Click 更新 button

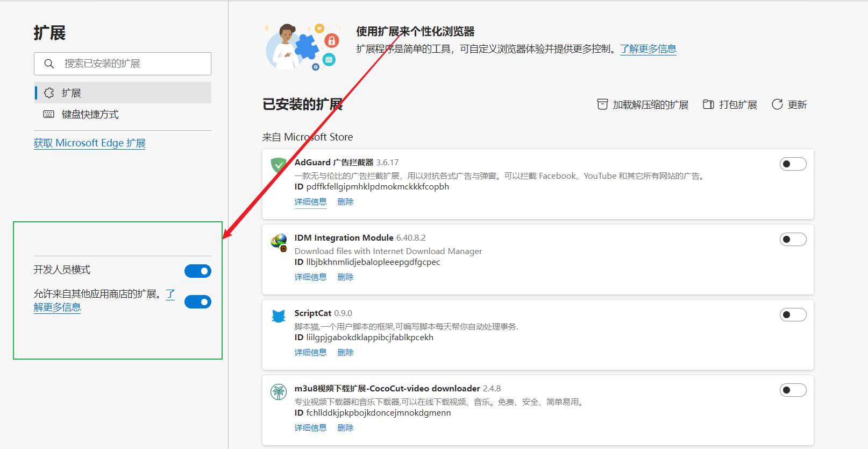click(x=789, y=104)
